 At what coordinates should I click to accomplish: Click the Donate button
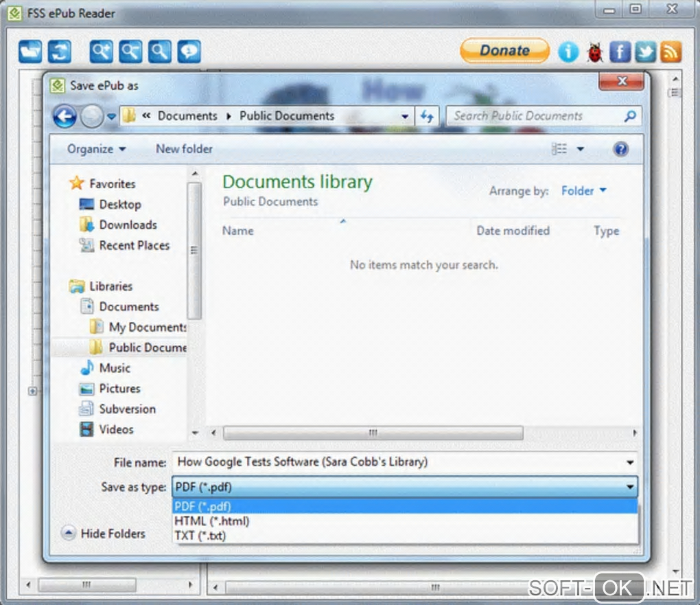tap(505, 51)
